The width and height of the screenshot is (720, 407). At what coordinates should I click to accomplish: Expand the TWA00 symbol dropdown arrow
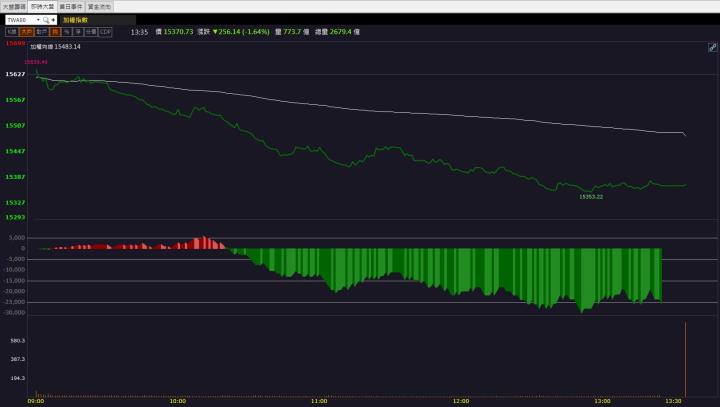38,20
